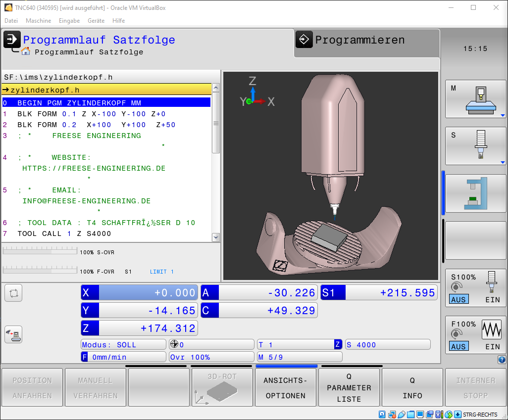Expand the S panel dropdown arrow
This screenshot has height=420, width=508.
(x=503, y=162)
